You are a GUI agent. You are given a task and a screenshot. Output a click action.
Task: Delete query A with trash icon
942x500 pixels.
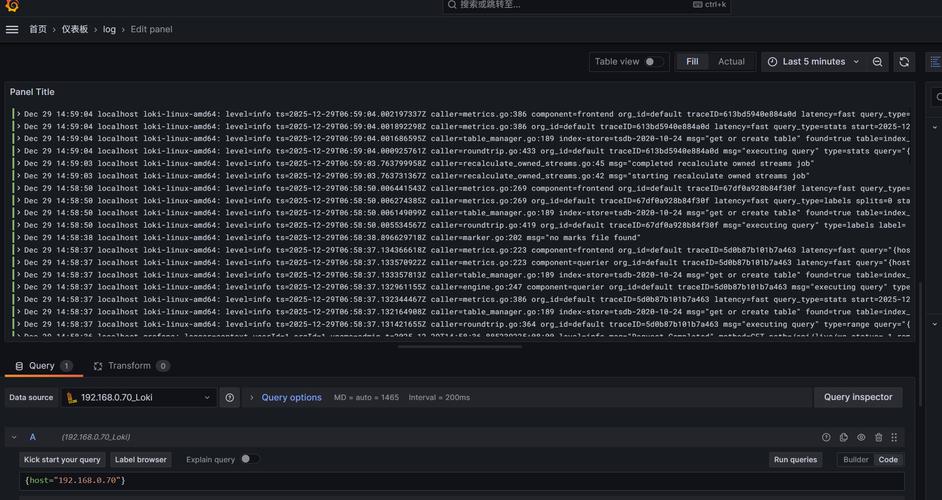[878, 438]
